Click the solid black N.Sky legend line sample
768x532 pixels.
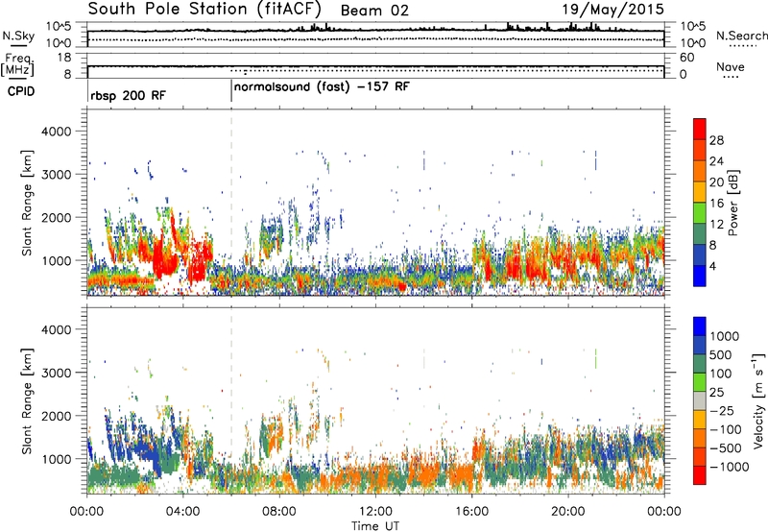coord(18,46)
